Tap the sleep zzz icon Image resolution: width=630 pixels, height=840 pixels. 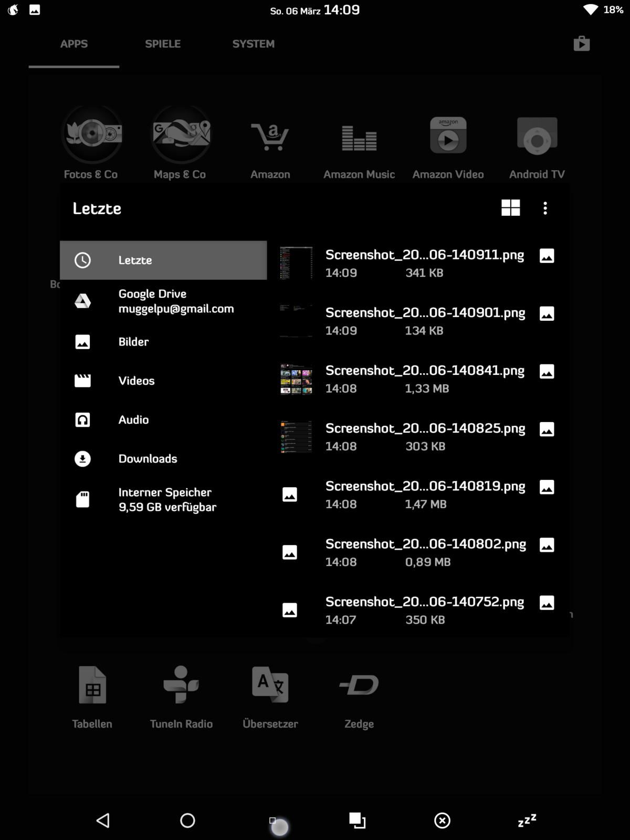[527, 820]
